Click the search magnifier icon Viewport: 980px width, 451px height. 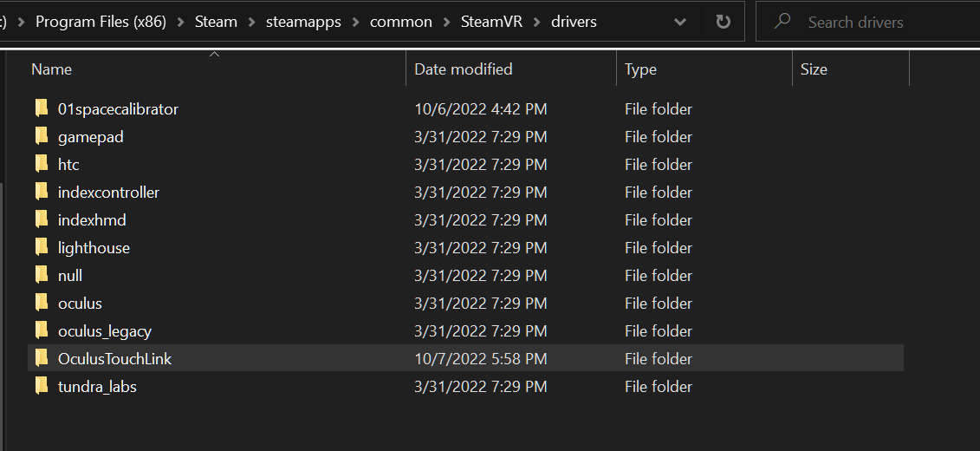782,22
